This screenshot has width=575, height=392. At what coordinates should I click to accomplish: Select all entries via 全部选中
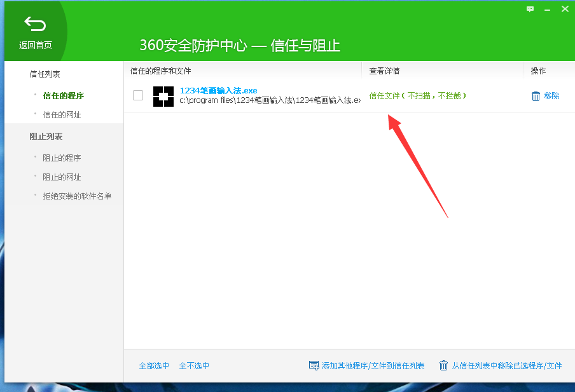tap(155, 365)
